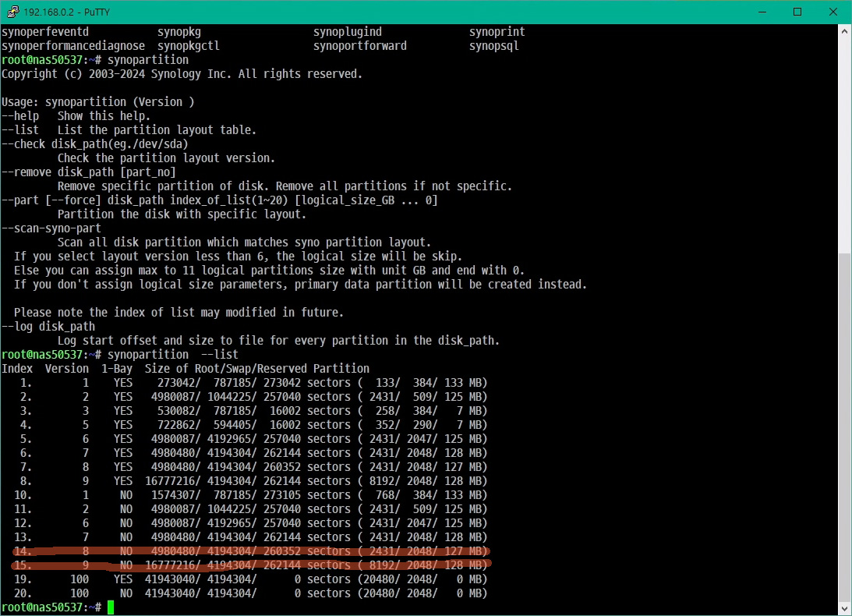
Task: Maximize the PuTTY terminal window
Action: click(x=797, y=12)
